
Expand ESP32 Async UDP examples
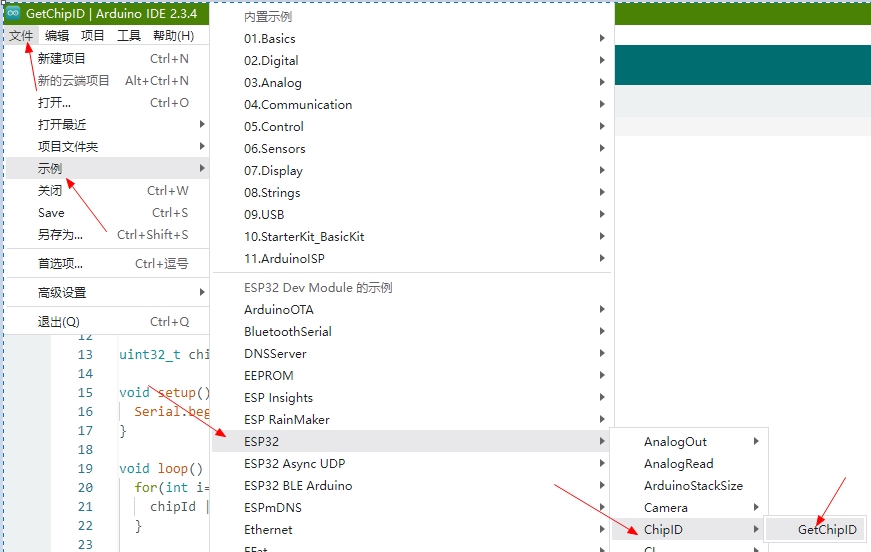click(x=412, y=464)
